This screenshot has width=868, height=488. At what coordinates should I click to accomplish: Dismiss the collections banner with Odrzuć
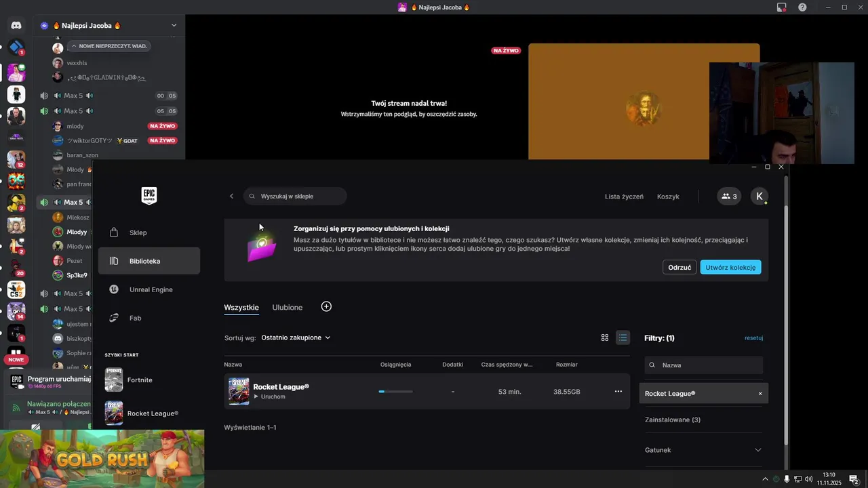click(x=679, y=267)
